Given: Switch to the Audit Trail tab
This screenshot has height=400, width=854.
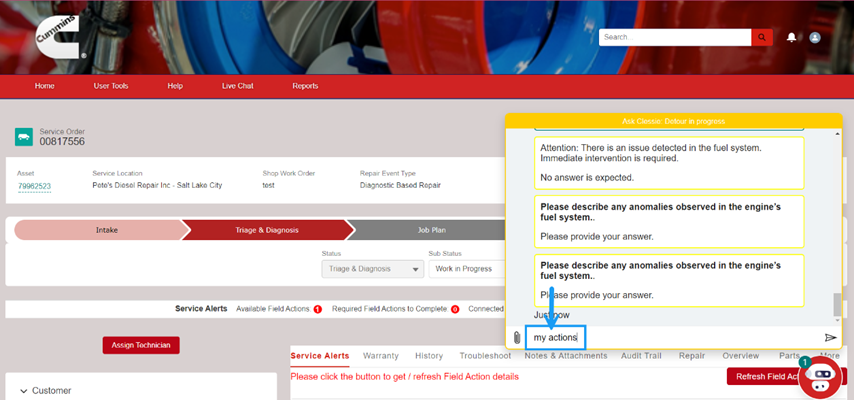Looking at the screenshot, I should [x=641, y=356].
